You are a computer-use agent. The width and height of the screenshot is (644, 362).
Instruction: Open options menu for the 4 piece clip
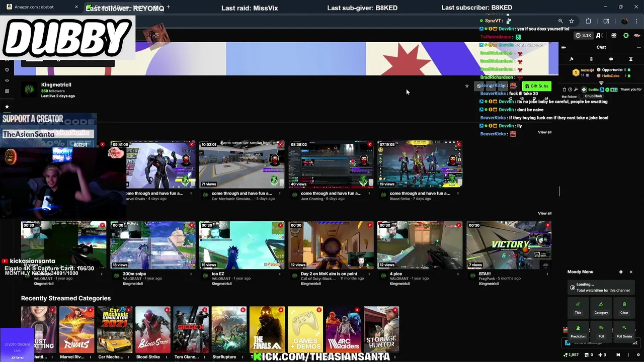[x=458, y=274]
